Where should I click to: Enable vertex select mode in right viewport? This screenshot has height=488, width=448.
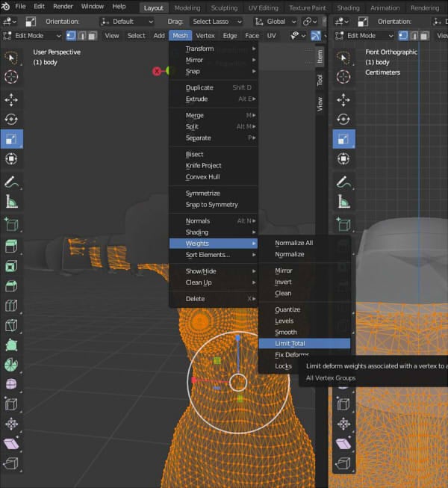403,36
